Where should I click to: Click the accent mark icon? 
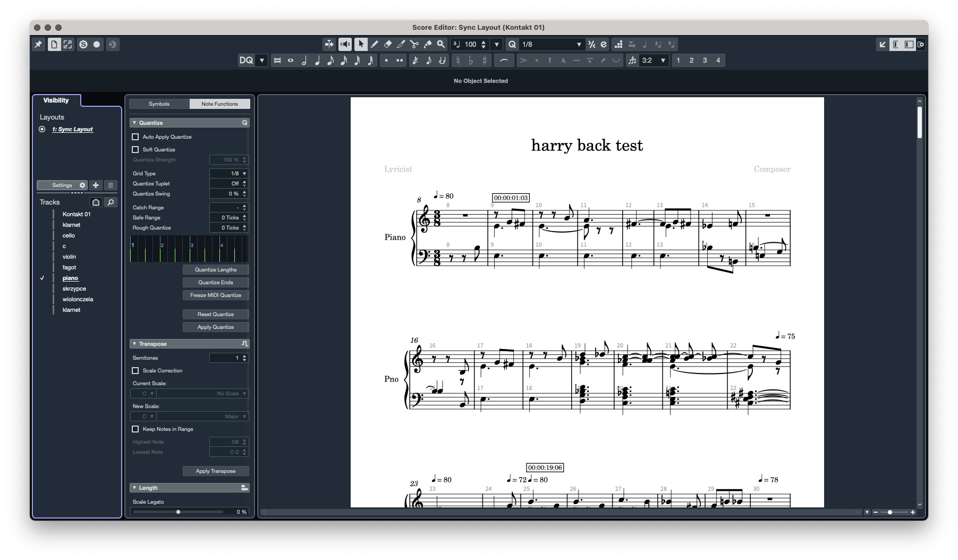(523, 60)
